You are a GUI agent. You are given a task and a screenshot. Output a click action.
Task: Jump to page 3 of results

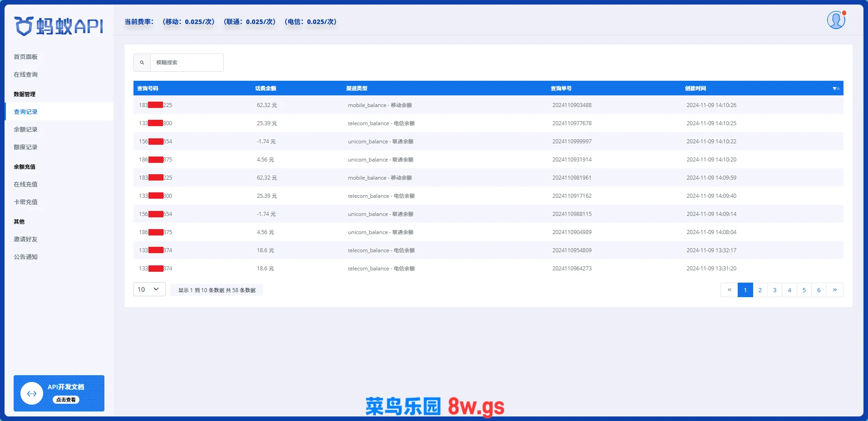(774, 290)
